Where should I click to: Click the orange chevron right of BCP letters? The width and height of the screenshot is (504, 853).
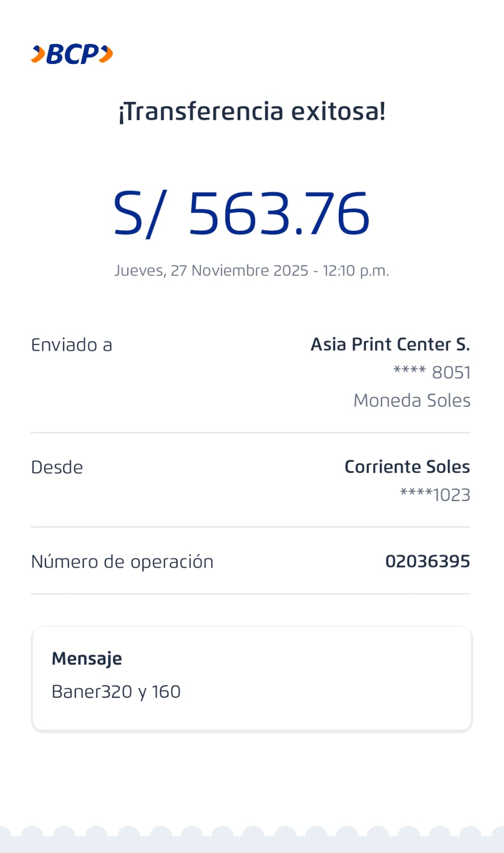tap(107, 54)
